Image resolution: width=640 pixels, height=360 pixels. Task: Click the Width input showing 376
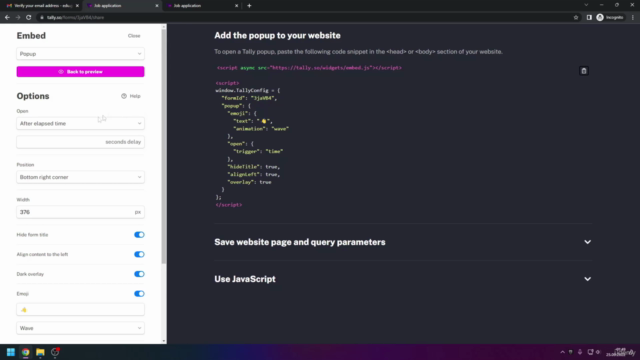tap(80, 212)
